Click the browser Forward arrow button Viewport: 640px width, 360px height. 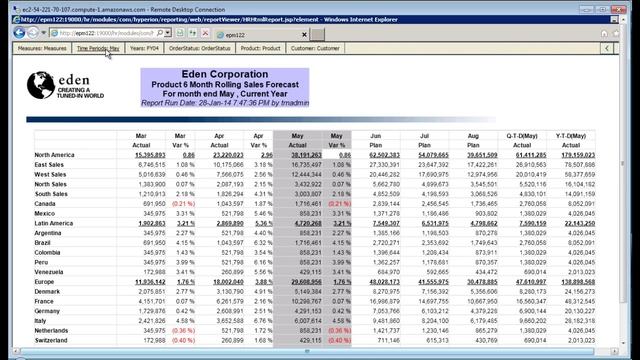point(33,33)
